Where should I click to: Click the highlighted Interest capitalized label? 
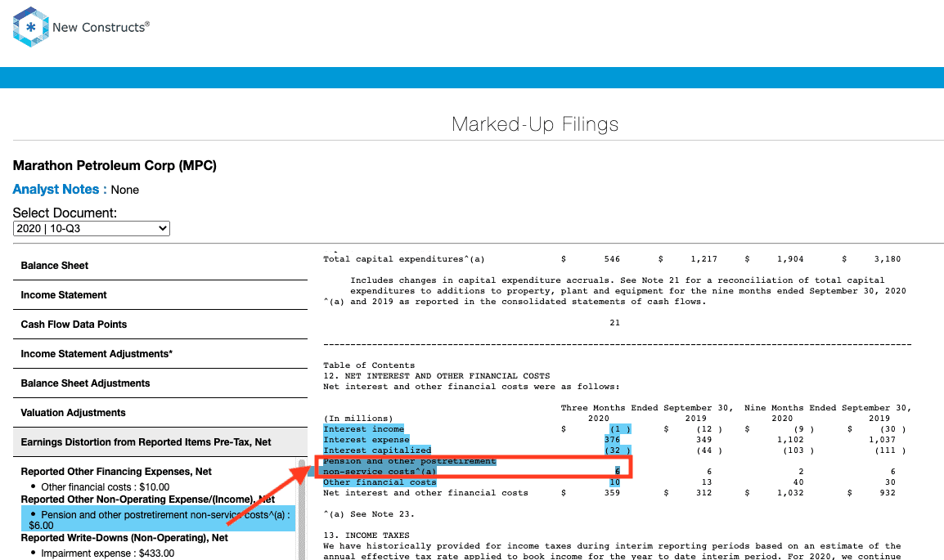[x=377, y=450]
